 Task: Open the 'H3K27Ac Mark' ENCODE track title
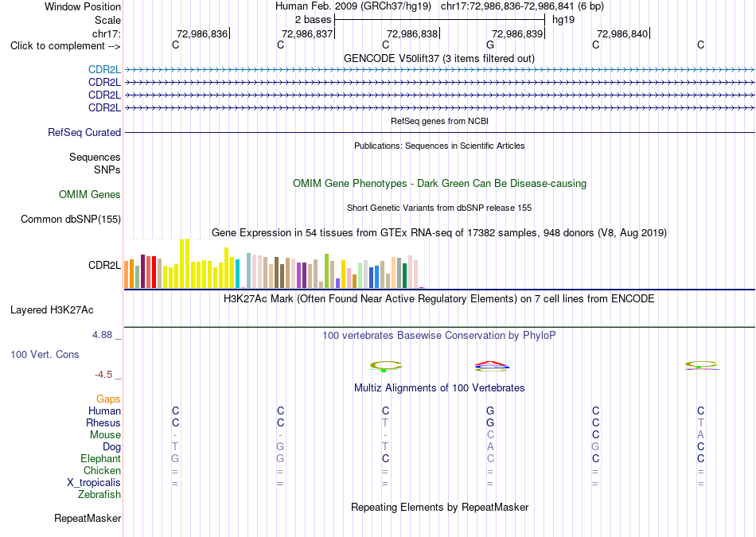439,299
